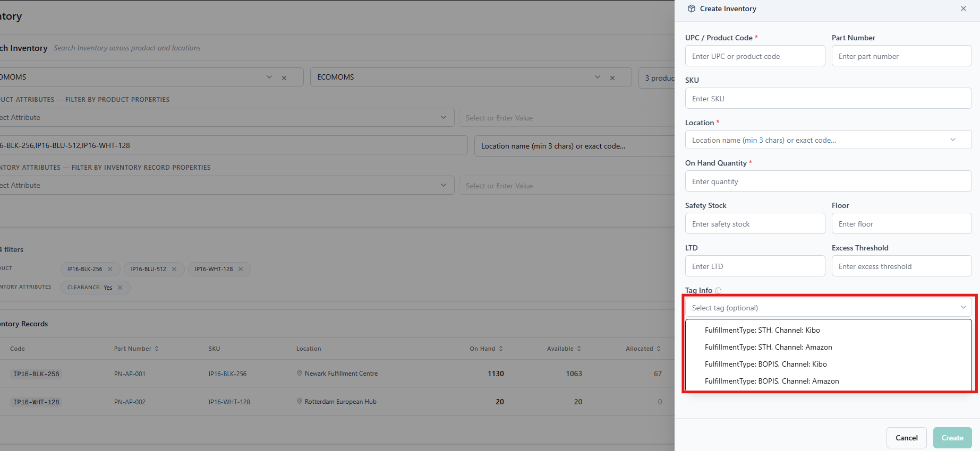Click part number PN-AP-001
Viewport: 980px width, 451px height.
click(x=130, y=374)
